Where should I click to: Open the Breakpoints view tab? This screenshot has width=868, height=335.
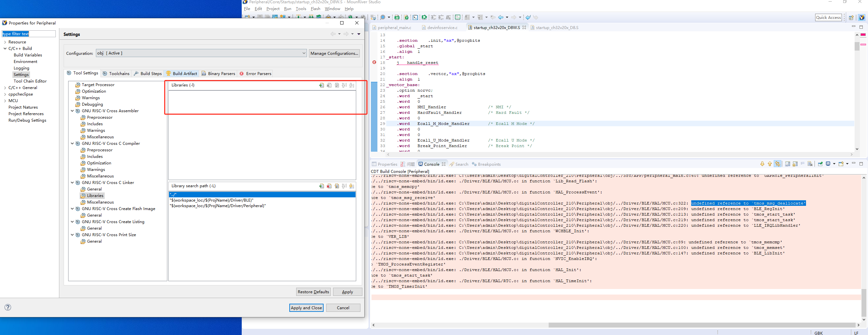pos(486,164)
